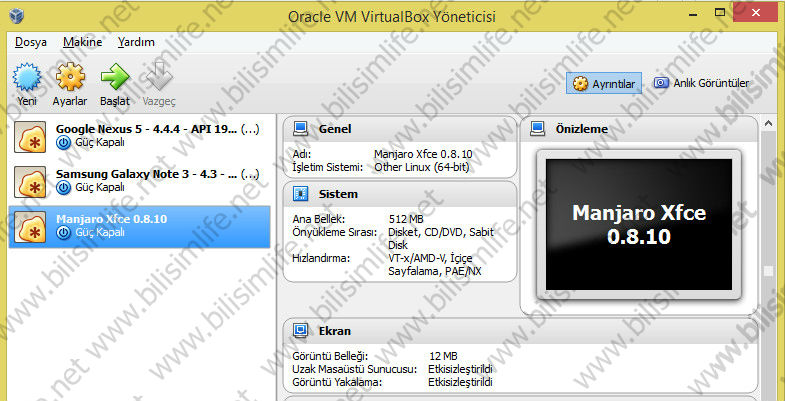785x401 pixels.
Task: Click the Samsung Galaxy Note 3 VM OS icon
Action: 30,182
